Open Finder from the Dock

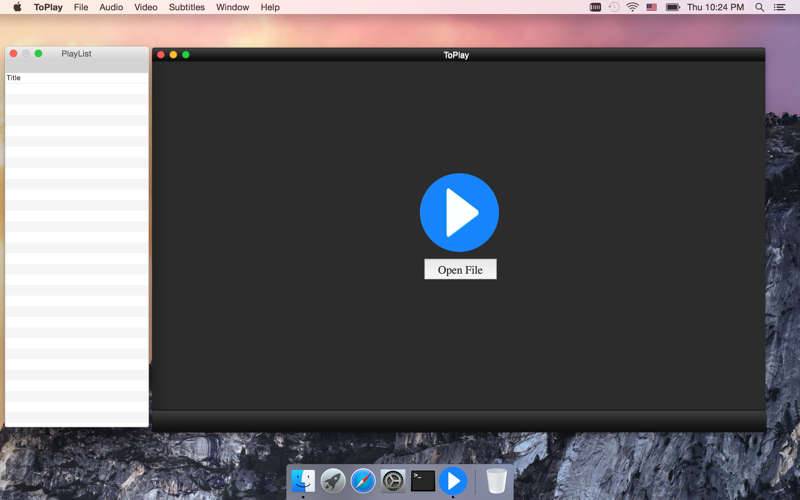(303, 481)
